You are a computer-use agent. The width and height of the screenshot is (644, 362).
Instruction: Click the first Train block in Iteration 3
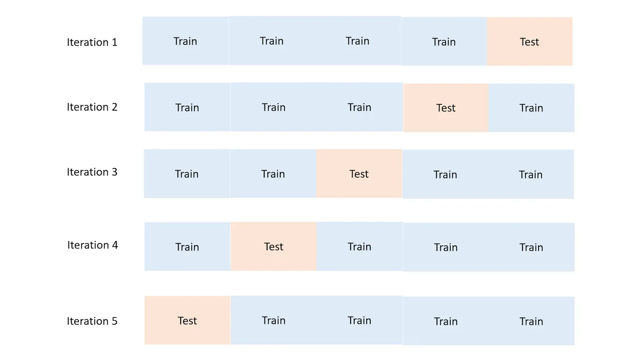187,174
